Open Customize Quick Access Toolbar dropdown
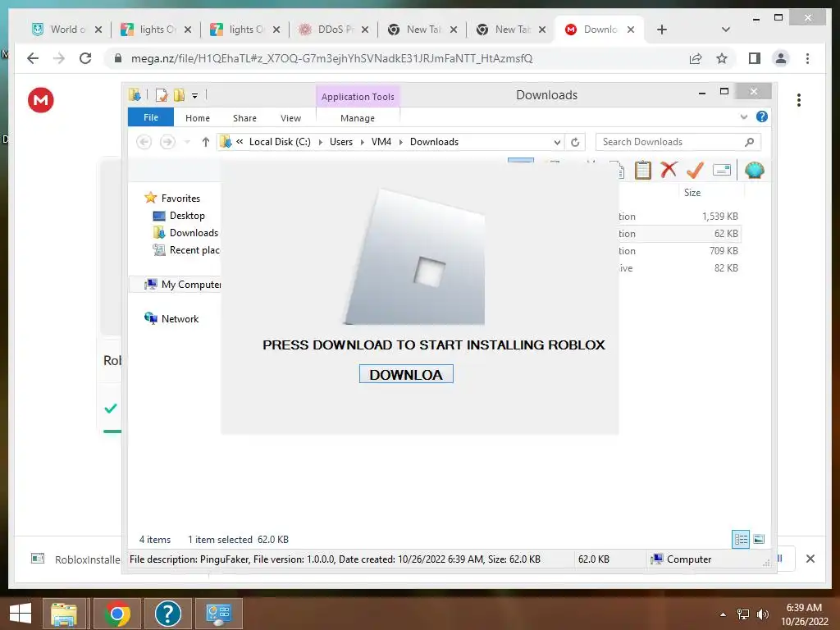This screenshot has height=630, width=840. point(194,96)
